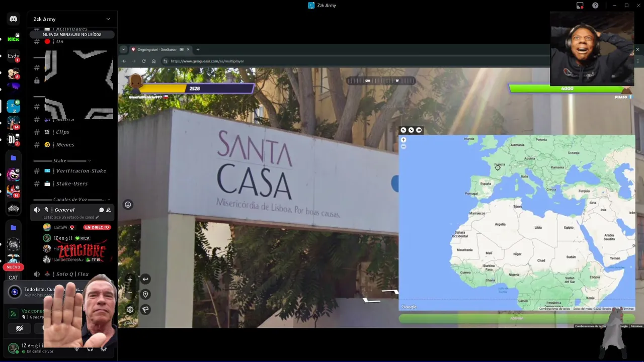The image size is (644, 362).
Task: Submit guess with green Adivina button
Action: 517,318
